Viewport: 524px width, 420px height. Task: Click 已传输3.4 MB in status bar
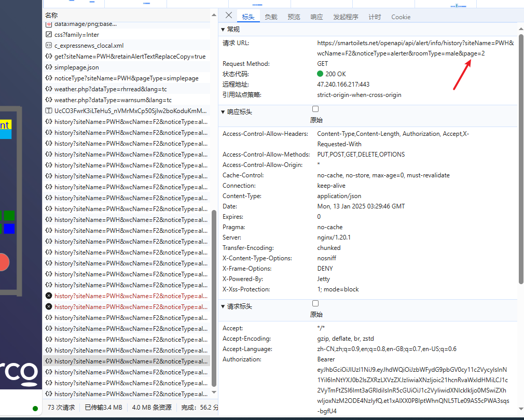104,408
